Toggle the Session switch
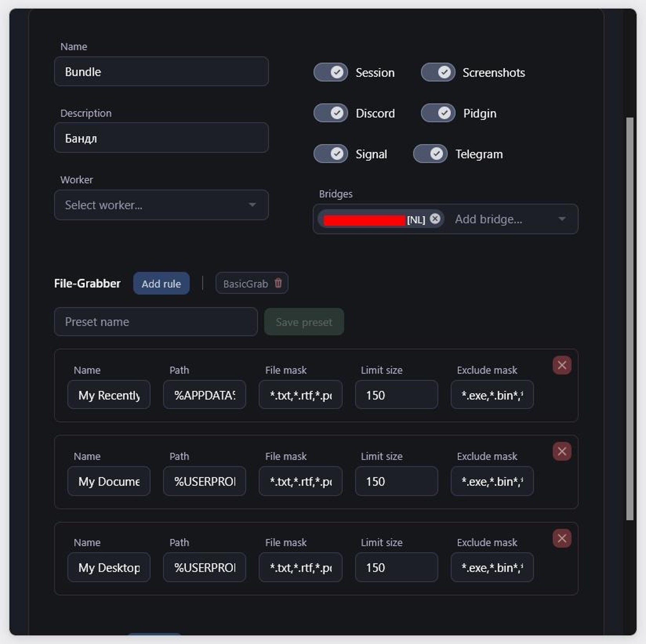Image resolution: width=646 pixels, height=644 pixels. pyautogui.click(x=331, y=72)
